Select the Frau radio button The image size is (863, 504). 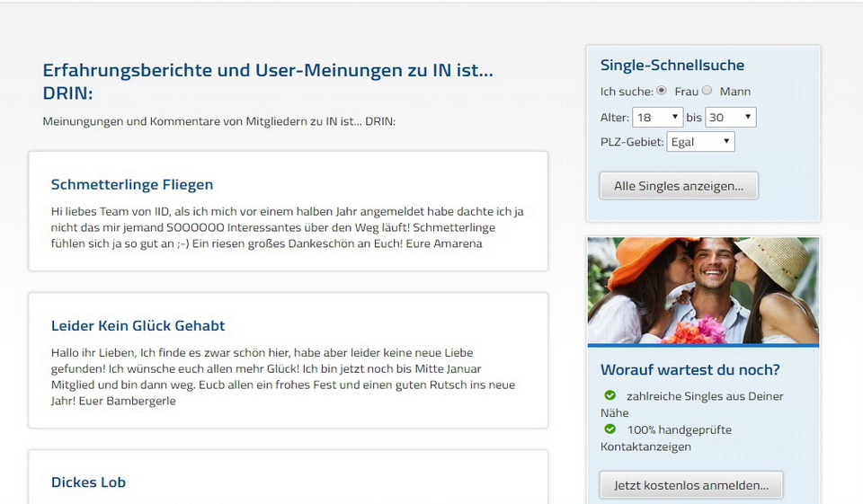tap(662, 91)
